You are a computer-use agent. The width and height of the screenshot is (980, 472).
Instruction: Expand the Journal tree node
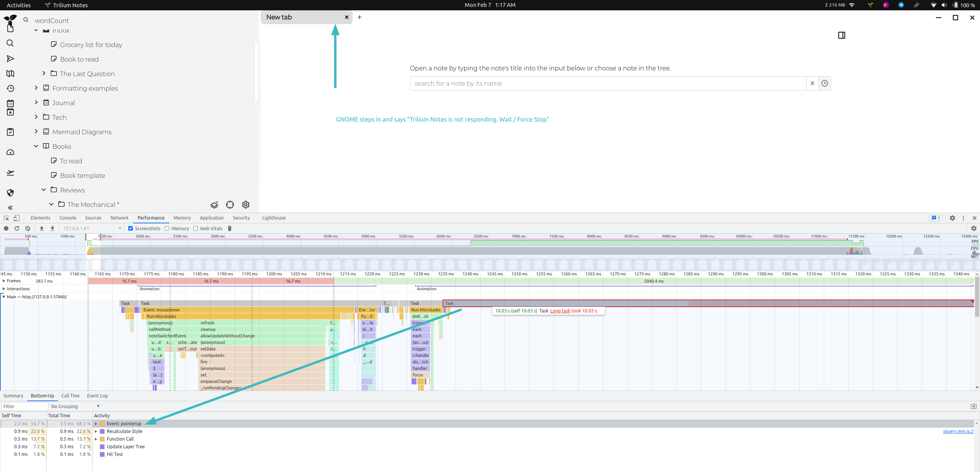pos(36,103)
